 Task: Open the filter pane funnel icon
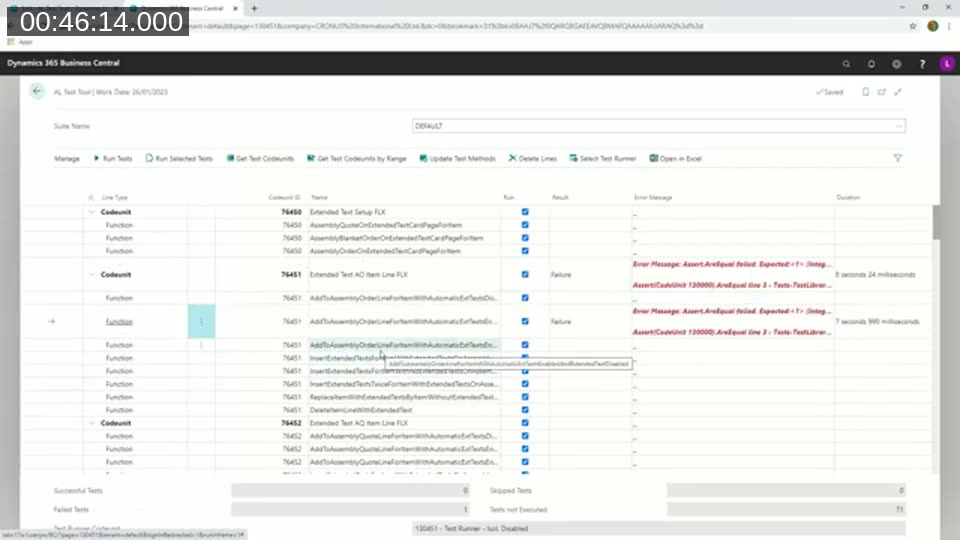(898, 158)
